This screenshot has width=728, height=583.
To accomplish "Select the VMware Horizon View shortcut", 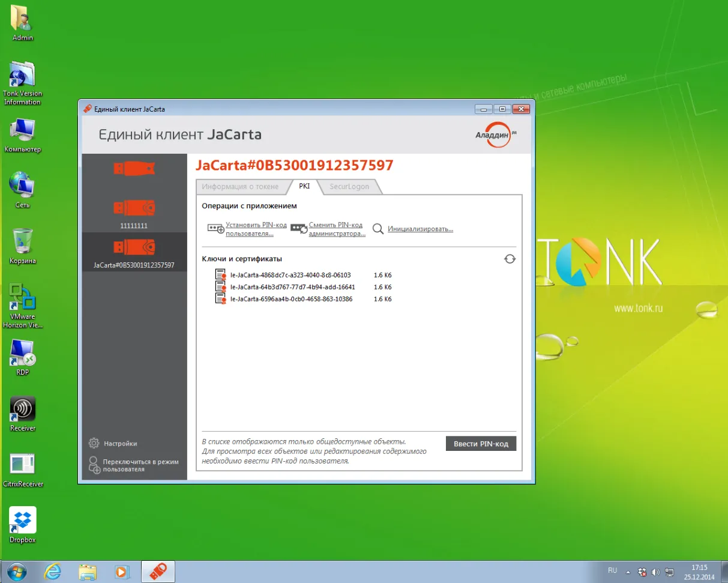I will [x=23, y=306].
